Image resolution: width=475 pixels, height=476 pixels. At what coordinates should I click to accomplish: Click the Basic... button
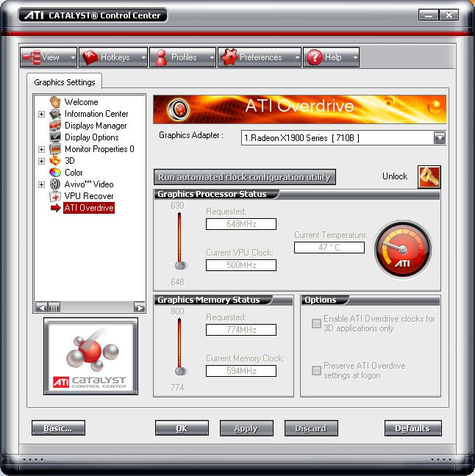tap(58, 428)
